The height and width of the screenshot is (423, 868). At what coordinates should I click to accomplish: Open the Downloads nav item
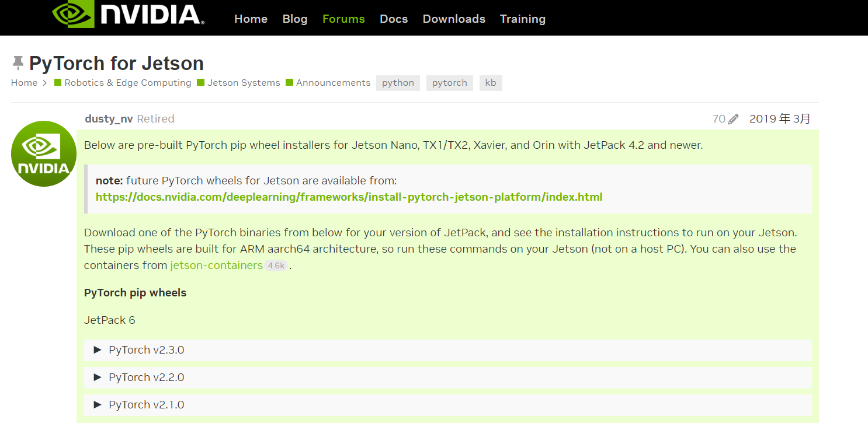pyautogui.click(x=454, y=19)
